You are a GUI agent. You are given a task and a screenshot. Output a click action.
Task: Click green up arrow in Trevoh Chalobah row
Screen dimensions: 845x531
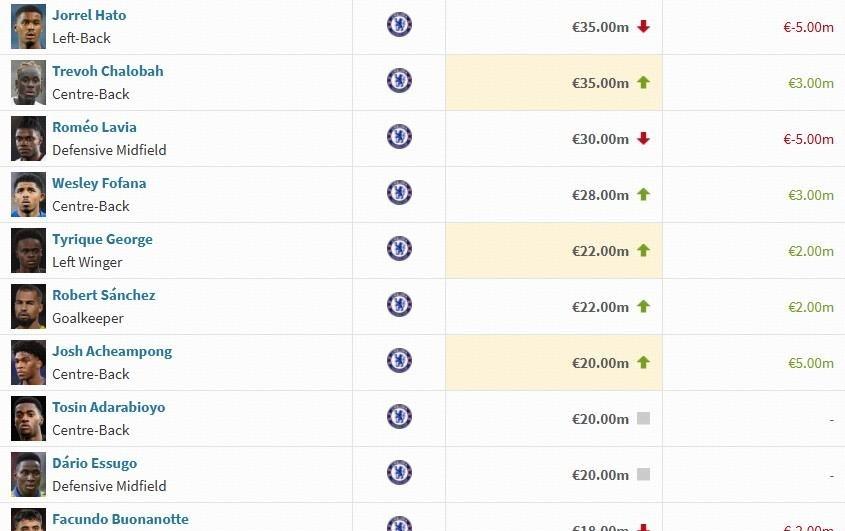643,83
